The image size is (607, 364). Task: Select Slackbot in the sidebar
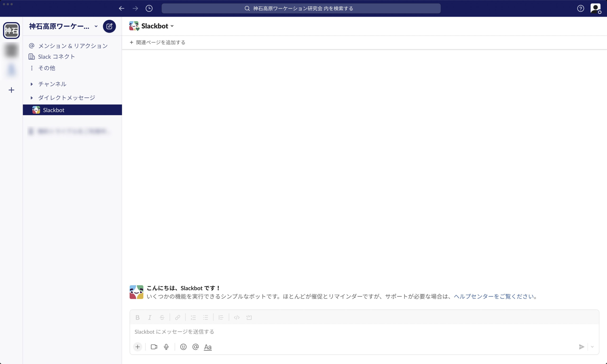pyautogui.click(x=72, y=110)
